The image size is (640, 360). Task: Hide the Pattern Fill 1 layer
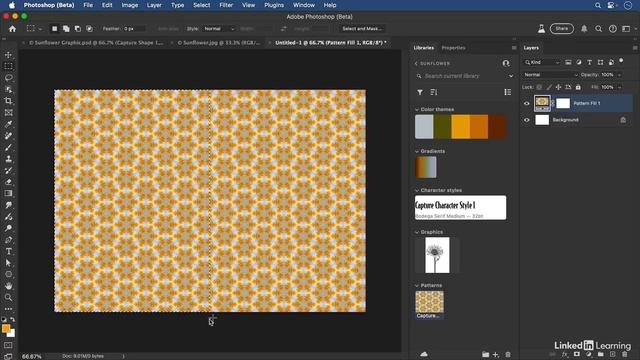point(527,103)
